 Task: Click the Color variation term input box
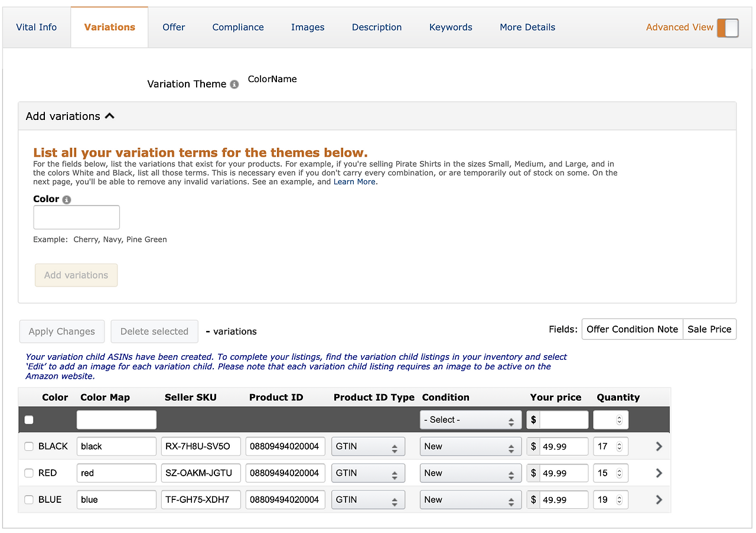pyautogui.click(x=77, y=217)
